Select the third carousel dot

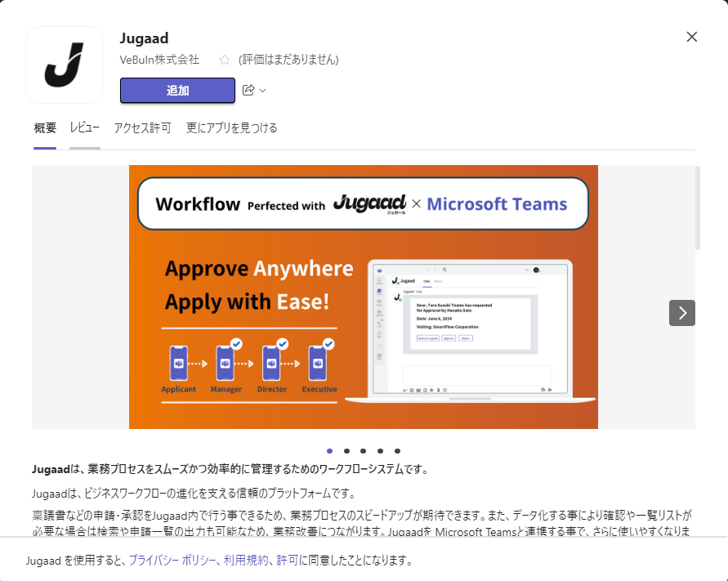coord(363,451)
